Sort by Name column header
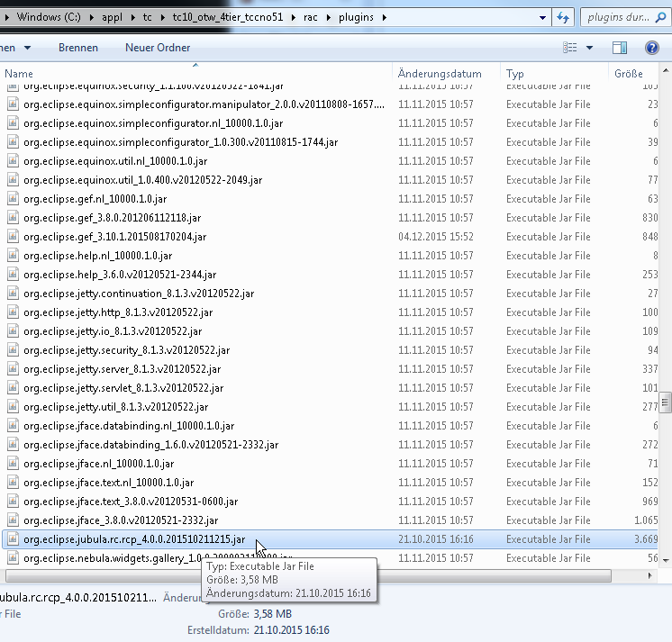 tap(195, 73)
